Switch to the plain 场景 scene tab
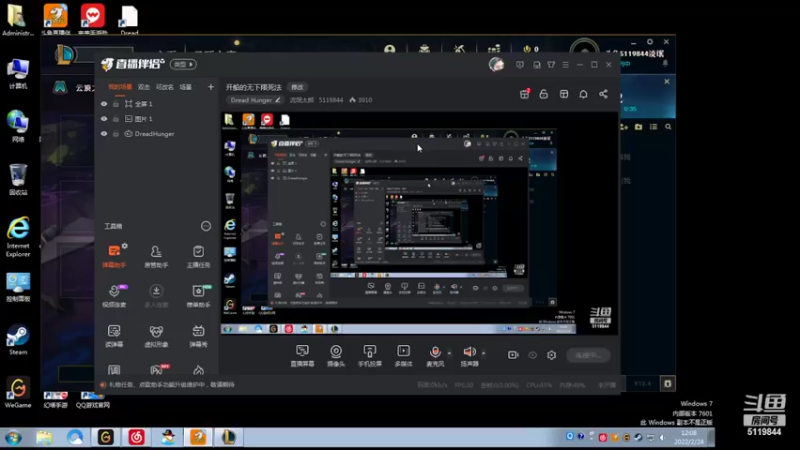Viewport: 800px width, 450px height. [x=186, y=87]
